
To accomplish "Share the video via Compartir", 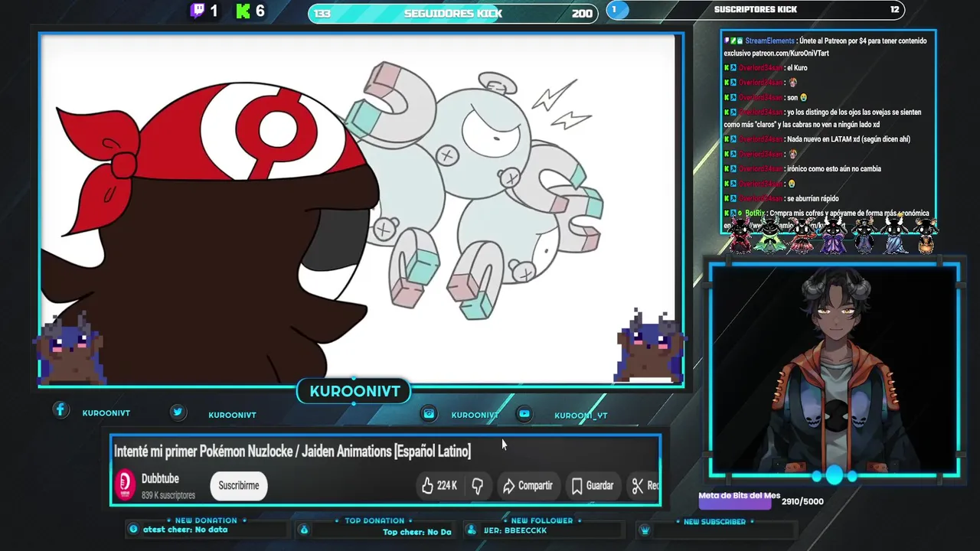I will [528, 485].
